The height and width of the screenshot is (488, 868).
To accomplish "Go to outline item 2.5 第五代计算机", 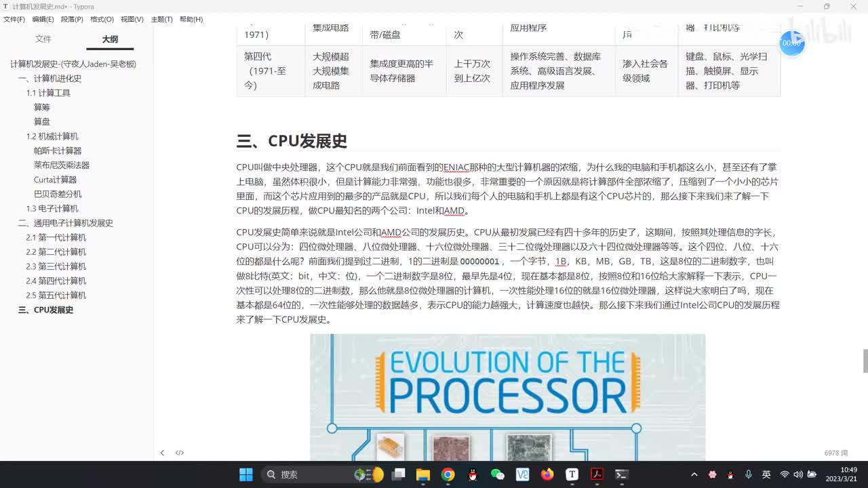I will (56, 295).
